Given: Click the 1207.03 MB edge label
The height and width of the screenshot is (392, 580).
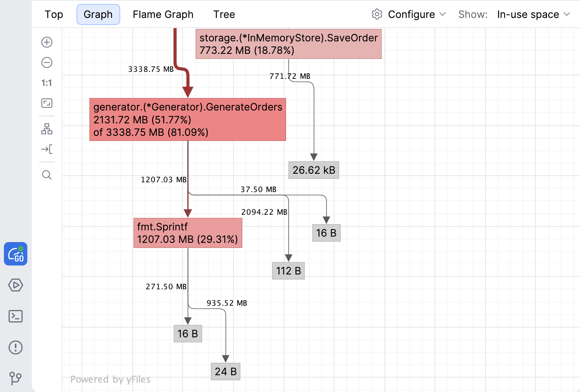Looking at the screenshot, I should pyautogui.click(x=164, y=180).
